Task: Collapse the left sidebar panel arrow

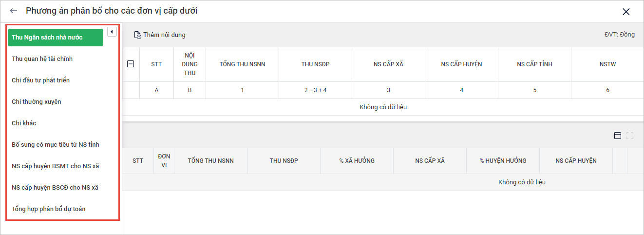Action: pyautogui.click(x=112, y=32)
